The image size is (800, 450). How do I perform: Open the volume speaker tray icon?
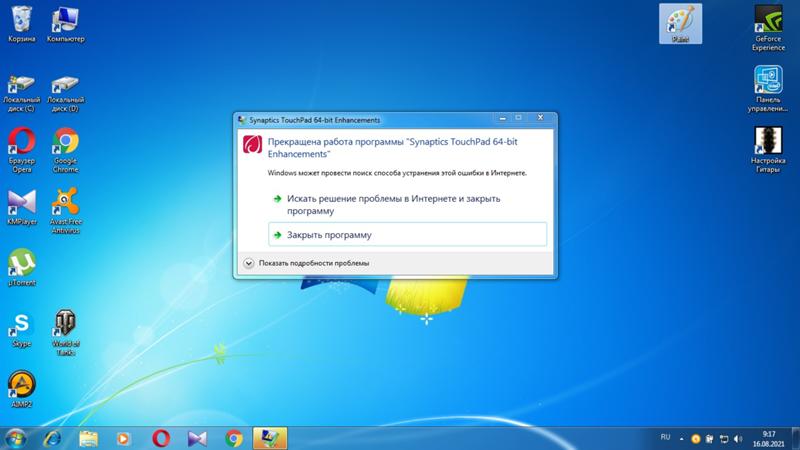[738, 439]
